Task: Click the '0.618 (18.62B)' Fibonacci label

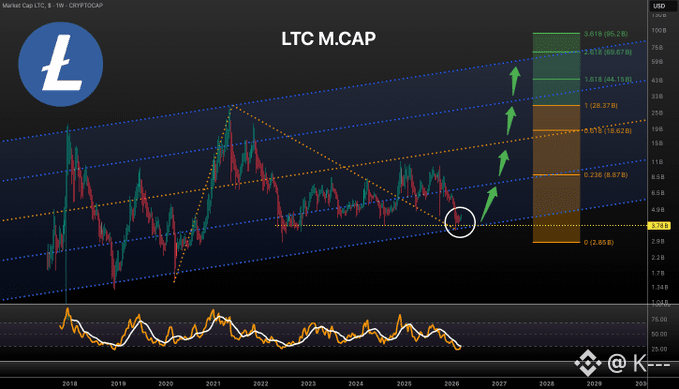Action: pos(608,131)
